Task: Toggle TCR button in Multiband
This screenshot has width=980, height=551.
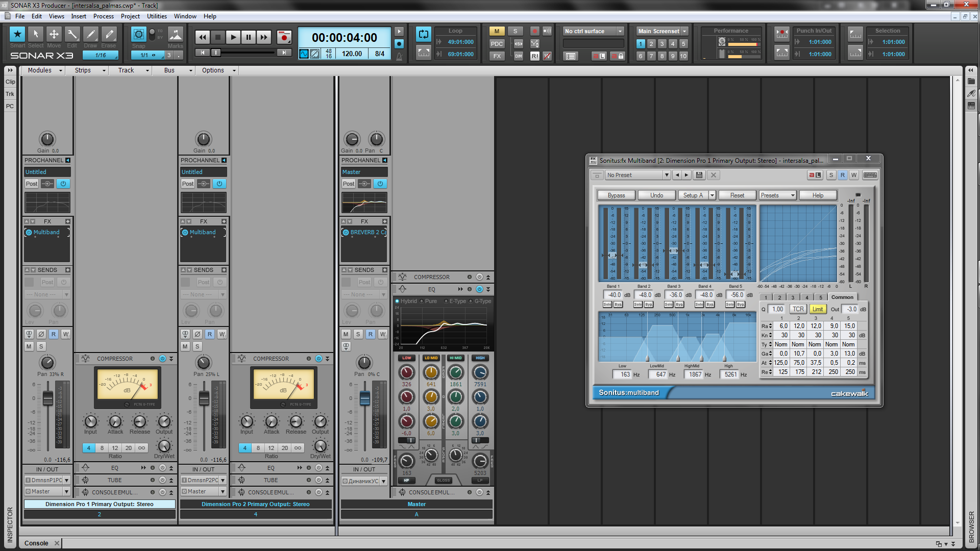Action: 798,309
